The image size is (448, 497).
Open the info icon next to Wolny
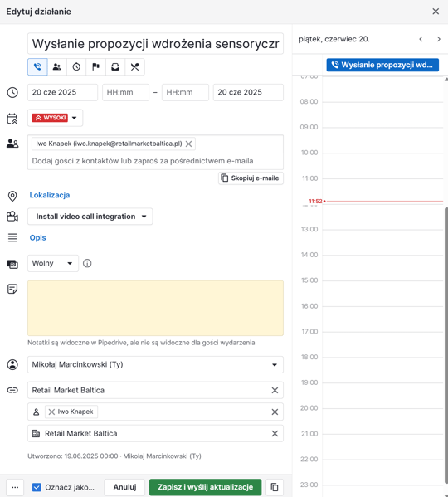click(87, 263)
